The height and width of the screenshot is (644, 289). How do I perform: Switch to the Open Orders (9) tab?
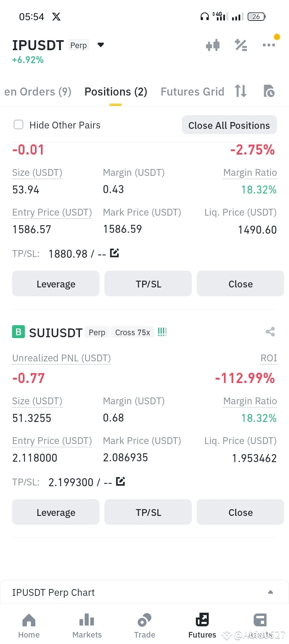point(38,92)
